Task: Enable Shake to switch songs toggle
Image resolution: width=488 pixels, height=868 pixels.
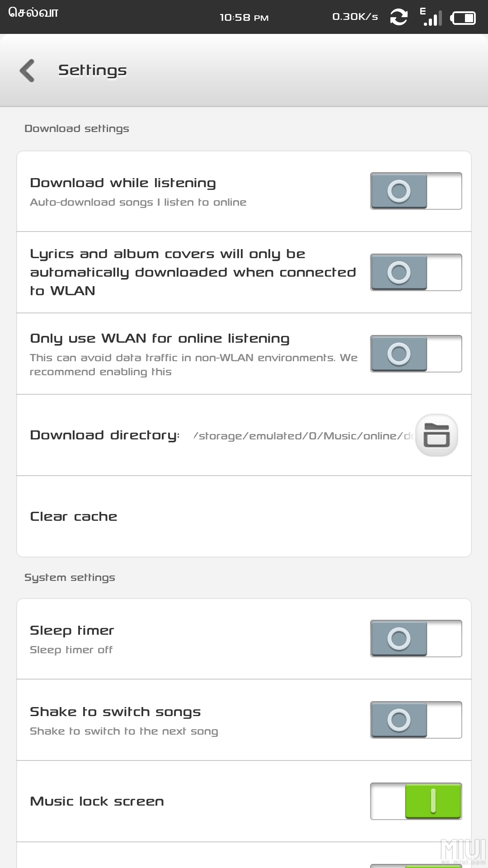Action: pos(416,720)
